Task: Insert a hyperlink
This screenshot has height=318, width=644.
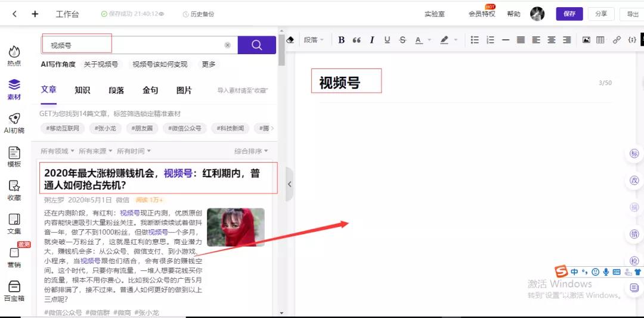Action: [x=617, y=40]
